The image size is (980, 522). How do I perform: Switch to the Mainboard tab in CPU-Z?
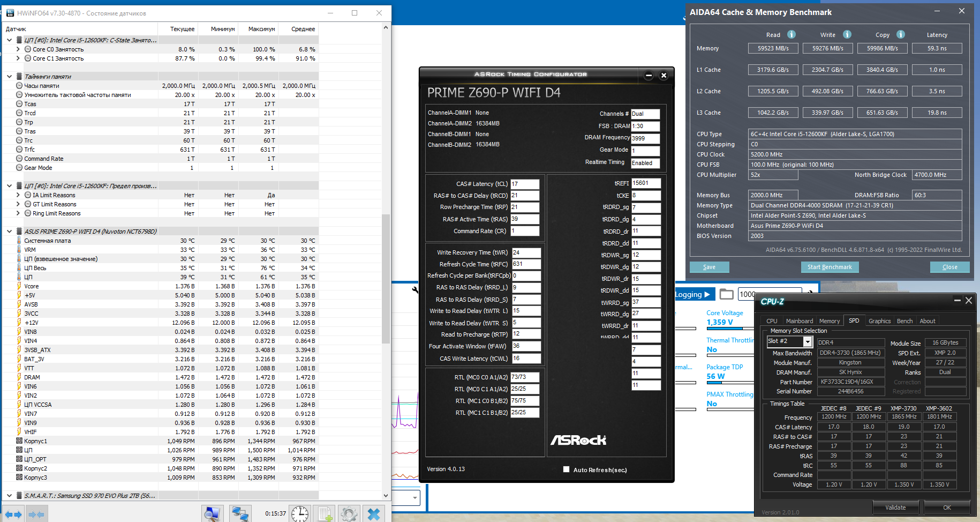(800, 321)
